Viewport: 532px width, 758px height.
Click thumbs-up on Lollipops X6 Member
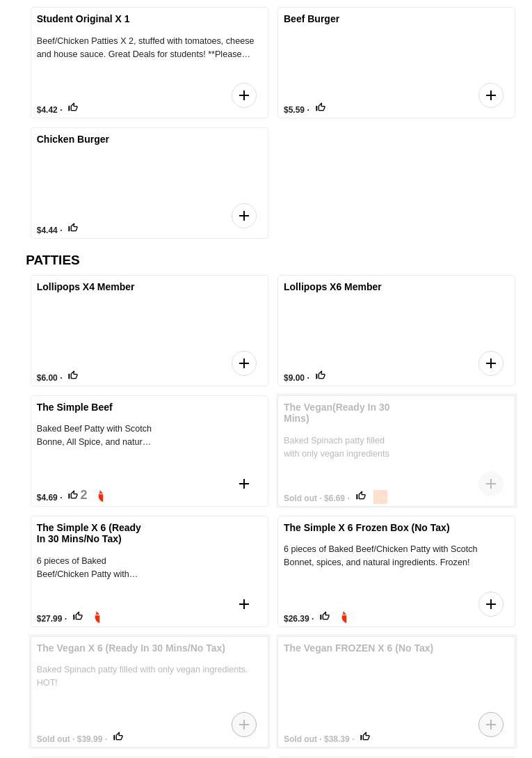pyautogui.click(x=321, y=375)
